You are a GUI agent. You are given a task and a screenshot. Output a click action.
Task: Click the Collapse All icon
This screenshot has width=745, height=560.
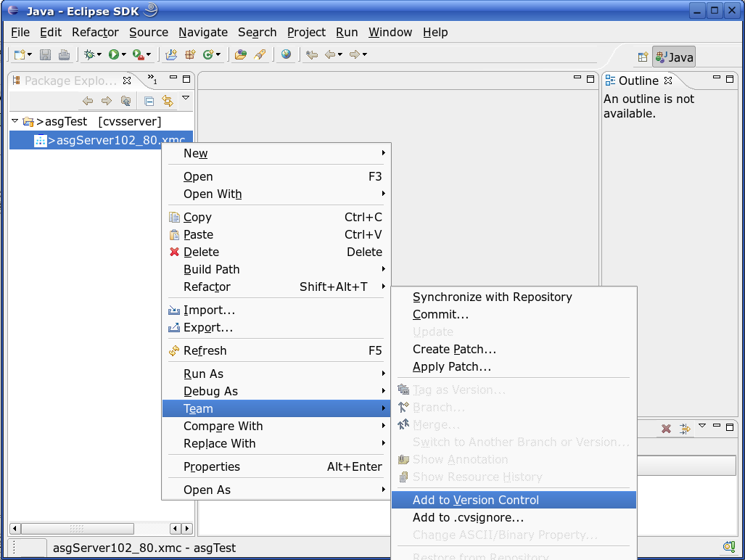pos(149,101)
